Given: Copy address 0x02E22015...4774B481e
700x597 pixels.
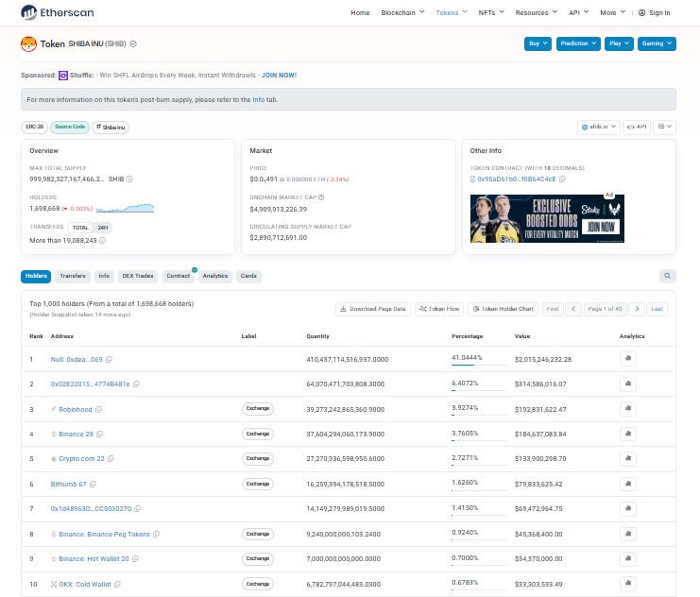Looking at the screenshot, I should [x=137, y=384].
